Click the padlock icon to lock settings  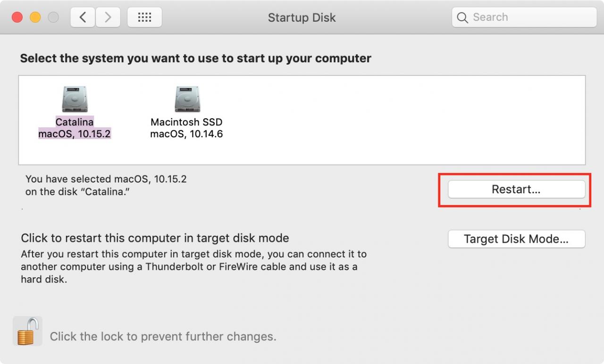[x=27, y=331]
